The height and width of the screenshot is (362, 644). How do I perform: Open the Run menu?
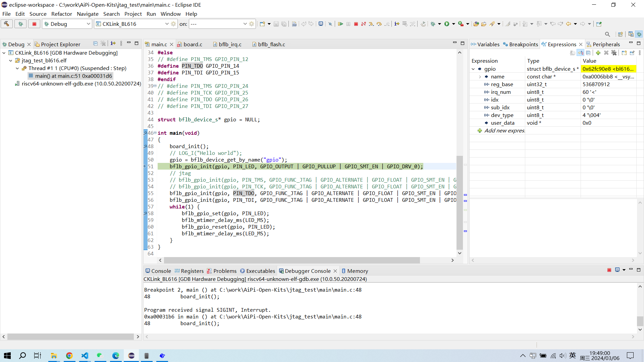151,14
